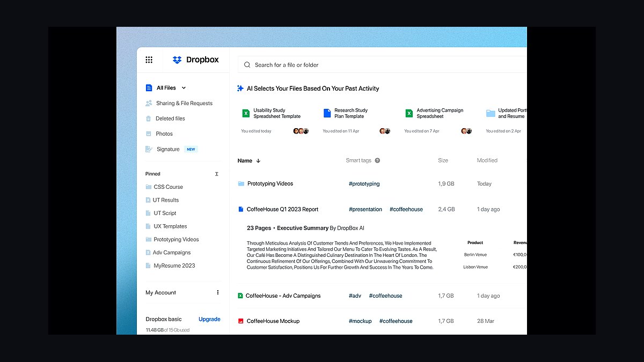Open pinned UT Script file
The image size is (644, 362).
tap(165, 213)
